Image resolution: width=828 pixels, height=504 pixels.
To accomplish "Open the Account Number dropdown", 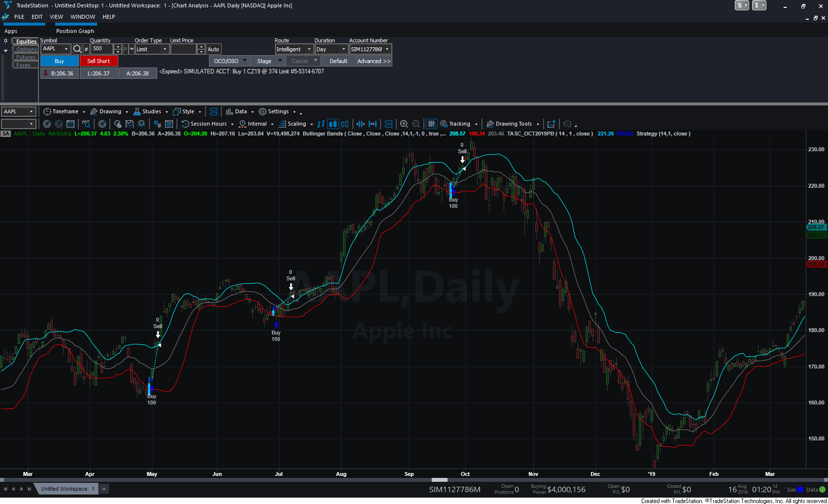I will (x=387, y=49).
